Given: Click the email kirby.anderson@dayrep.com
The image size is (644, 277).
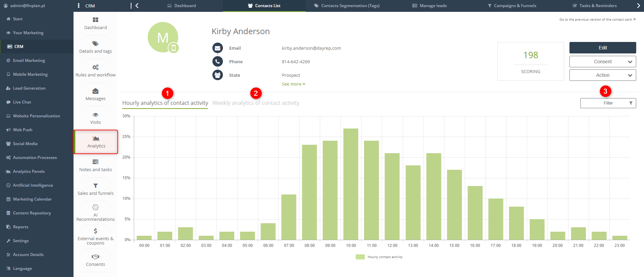Looking at the screenshot, I should 311,48.
